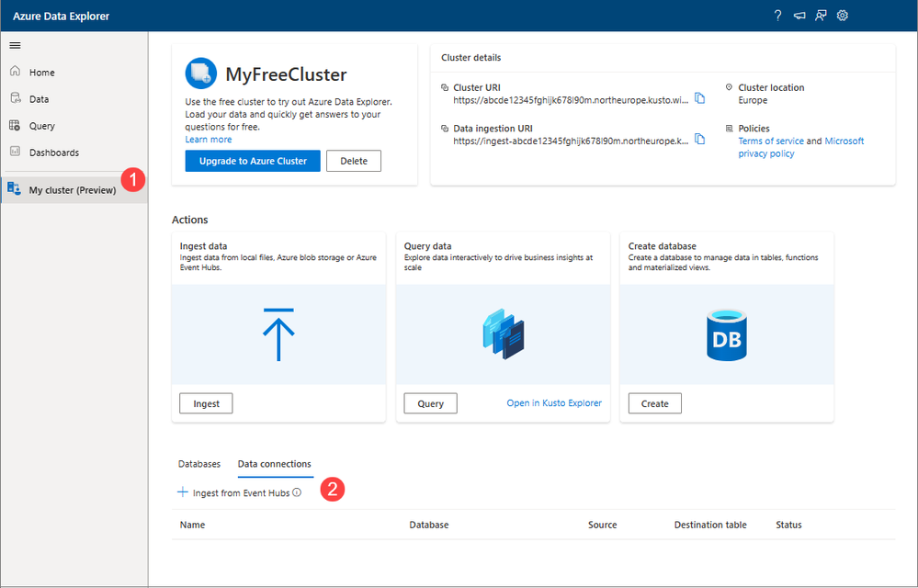Click the Ingest button
Screen dimensions: 918x588
[x=206, y=403]
